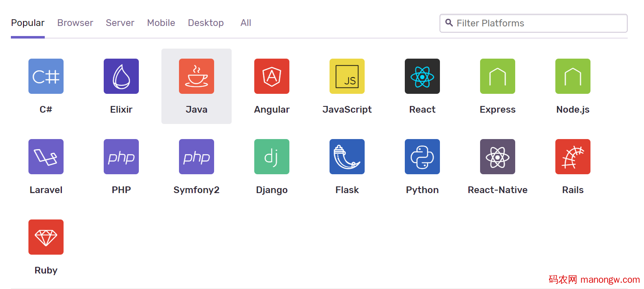
Task: Choose the Laravel platform icon
Action: (46, 157)
